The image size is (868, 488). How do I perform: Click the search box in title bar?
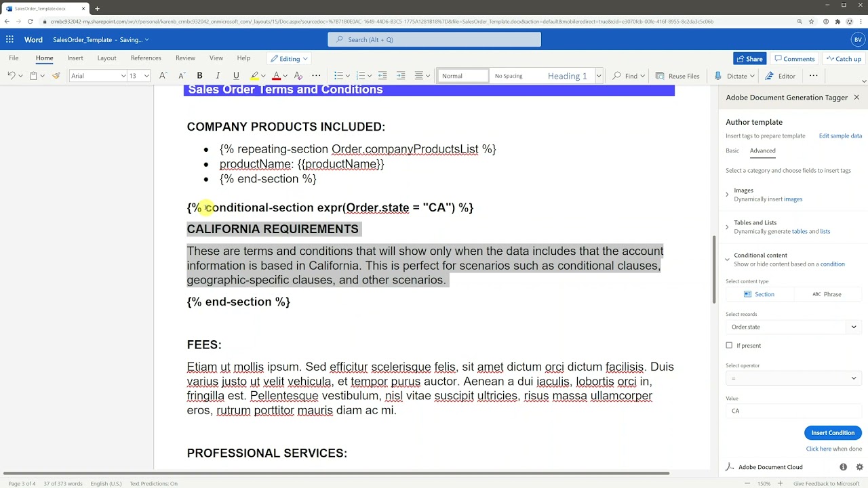pos(434,39)
